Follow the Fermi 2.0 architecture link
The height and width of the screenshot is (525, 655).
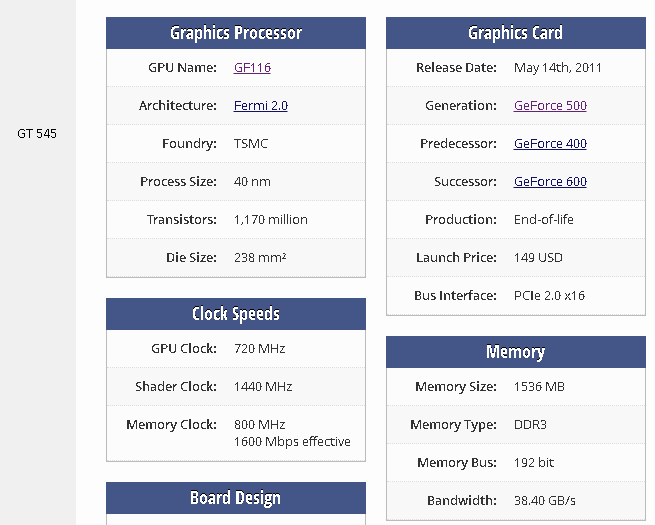click(x=261, y=106)
